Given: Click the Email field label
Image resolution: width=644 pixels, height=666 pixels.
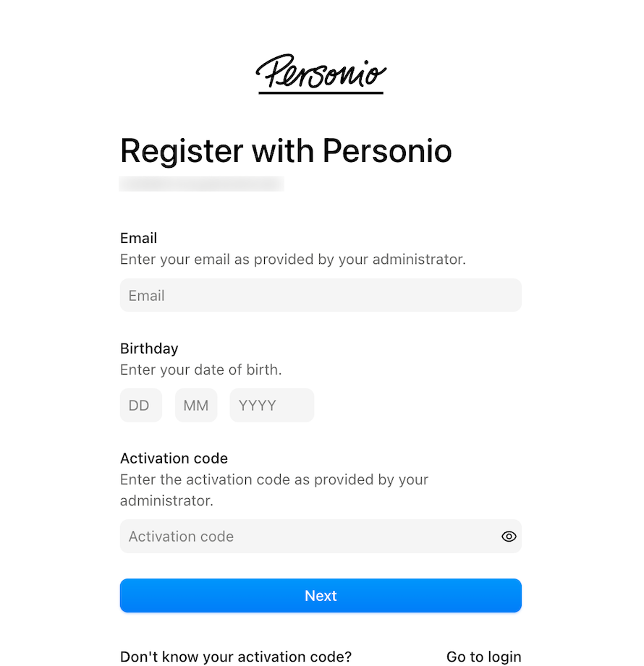Looking at the screenshot, I should [x=139, y=238].
